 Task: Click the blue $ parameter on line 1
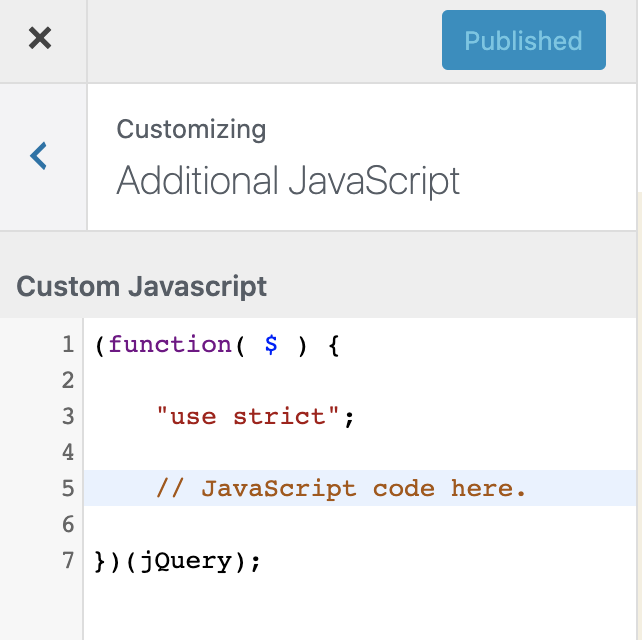271,345
